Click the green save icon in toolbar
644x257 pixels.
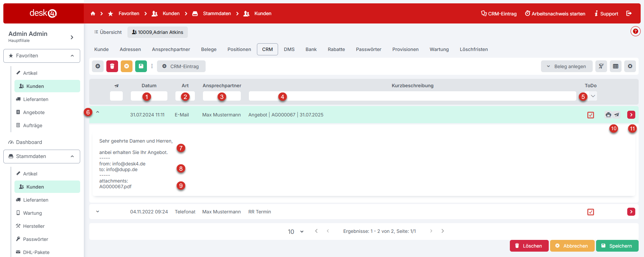141,66
